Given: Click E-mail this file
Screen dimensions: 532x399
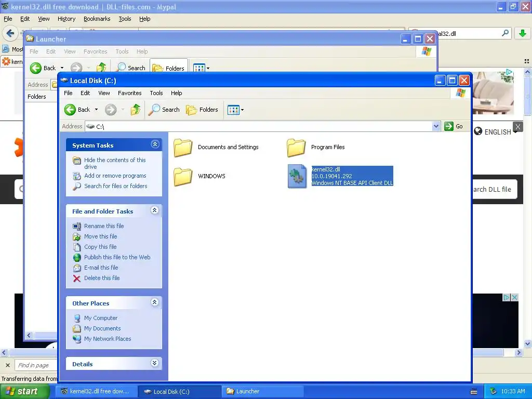Looking at the screenshot, I should 101,268.
